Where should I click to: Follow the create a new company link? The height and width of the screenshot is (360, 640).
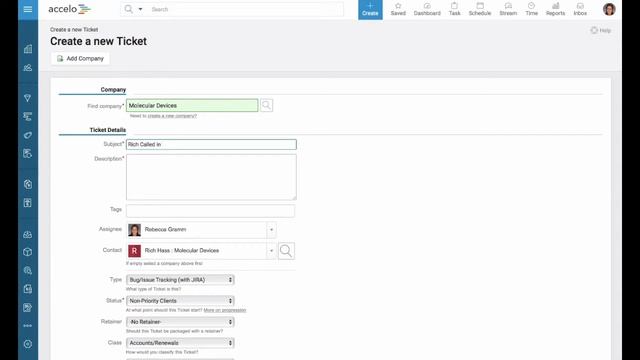point(172,116)
